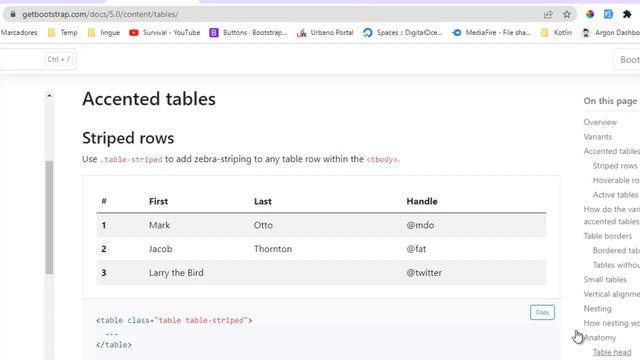The height and width of the screenshot is (360, 640).
Task: Jump to Bordered tables link
Action: click(x=616, y=250)
